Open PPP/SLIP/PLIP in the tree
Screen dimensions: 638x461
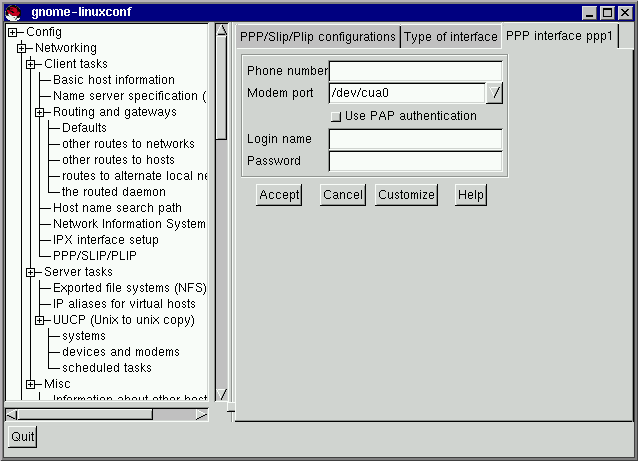coord(94,256)
